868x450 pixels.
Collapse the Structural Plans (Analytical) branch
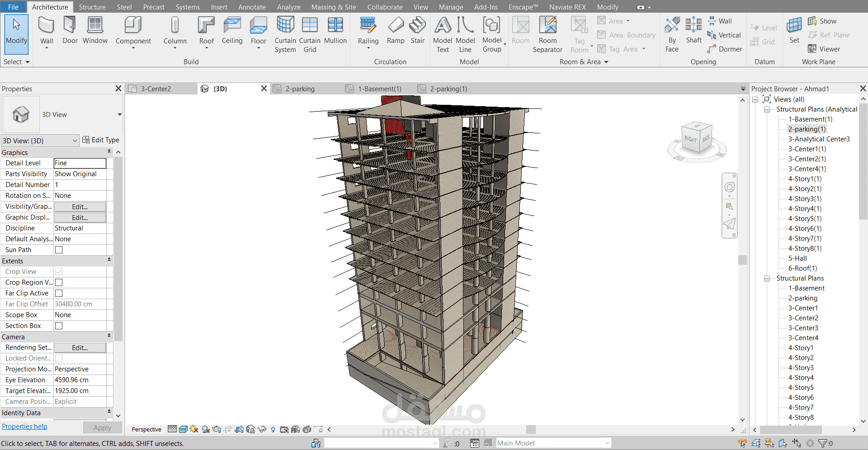(x=767, y=109)
